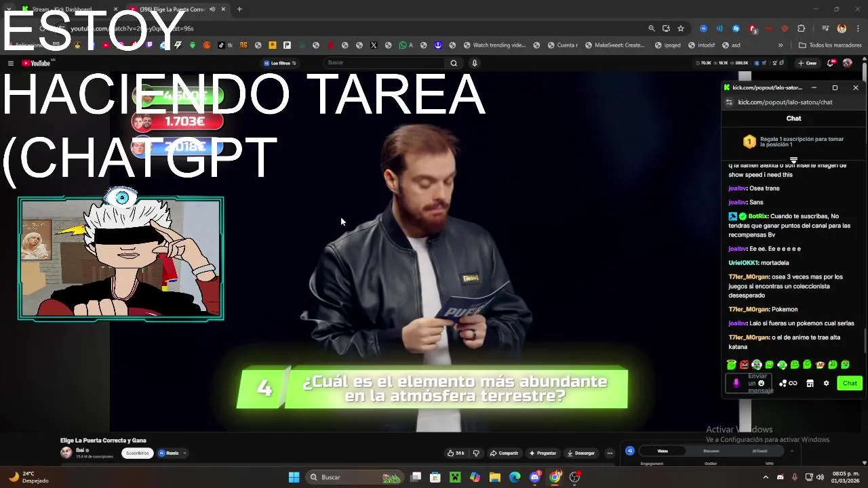The image size is (868, 488).
Task: Open YouTube account avatar menu
Action: (847, 63)
